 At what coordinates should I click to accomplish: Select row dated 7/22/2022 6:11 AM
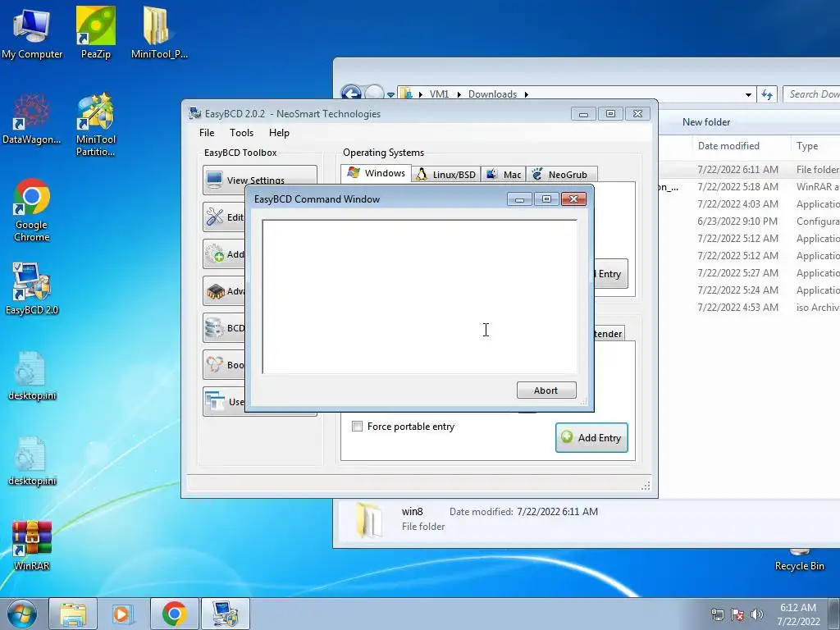pos(749,169)
